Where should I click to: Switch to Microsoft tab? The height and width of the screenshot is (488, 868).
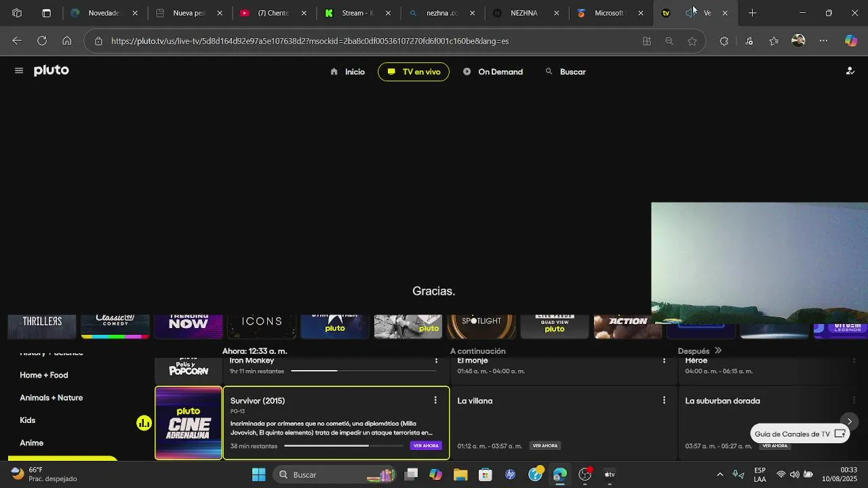click(610, 13)
